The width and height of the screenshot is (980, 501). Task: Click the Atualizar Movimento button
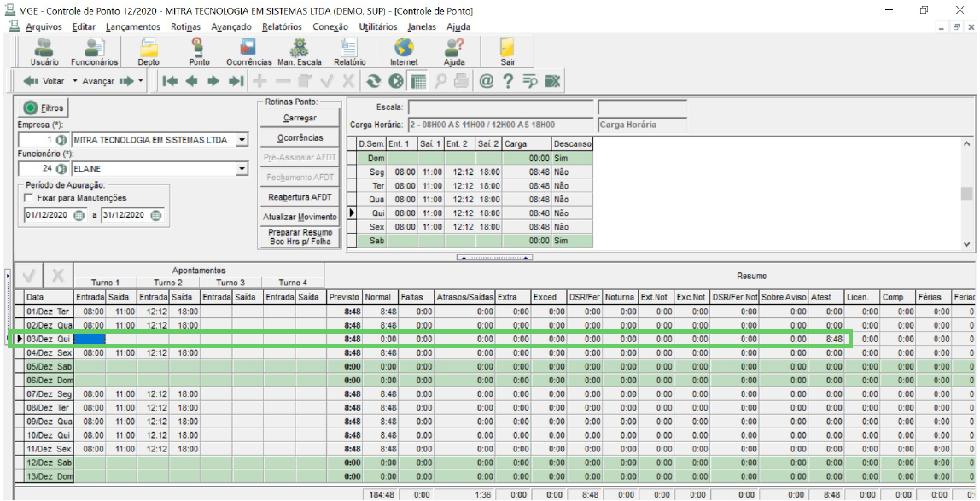tap(300, 217)
